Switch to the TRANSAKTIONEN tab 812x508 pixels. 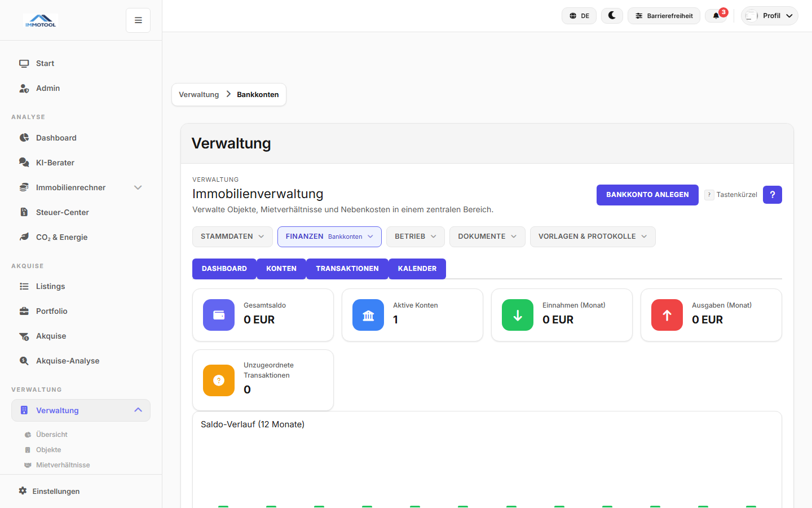347,269
